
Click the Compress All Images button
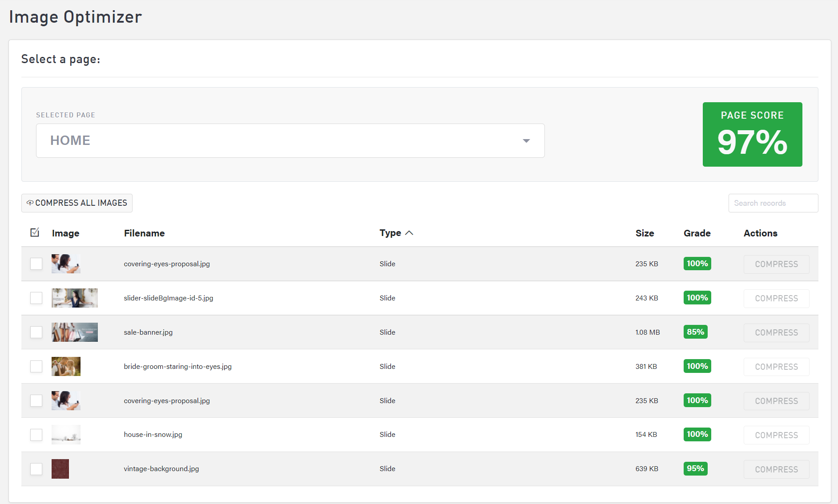(x=77, y=203)
